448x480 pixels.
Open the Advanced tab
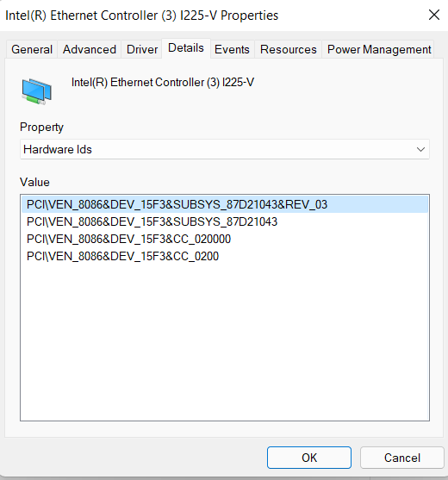coord(90,49)
